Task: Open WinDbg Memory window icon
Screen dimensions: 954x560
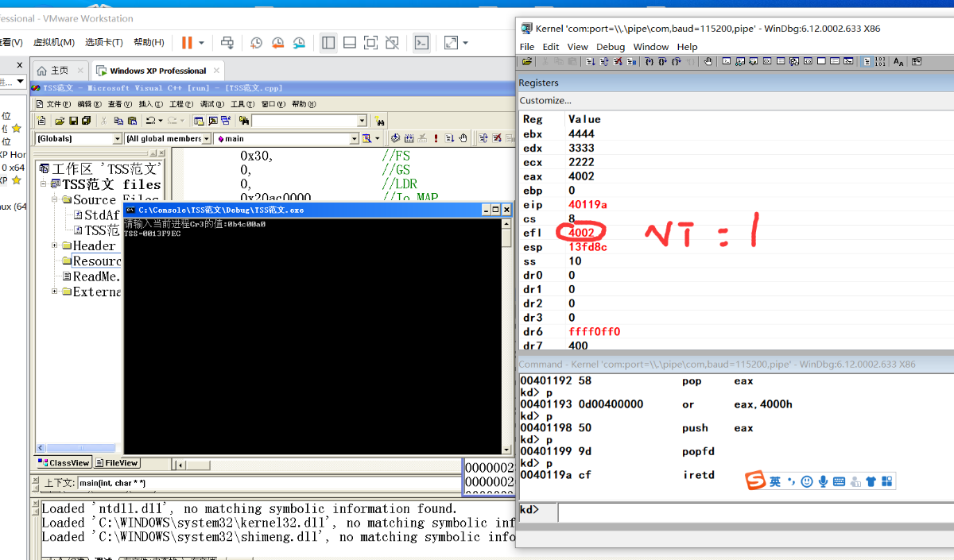Action: click(x=781, y=61)
